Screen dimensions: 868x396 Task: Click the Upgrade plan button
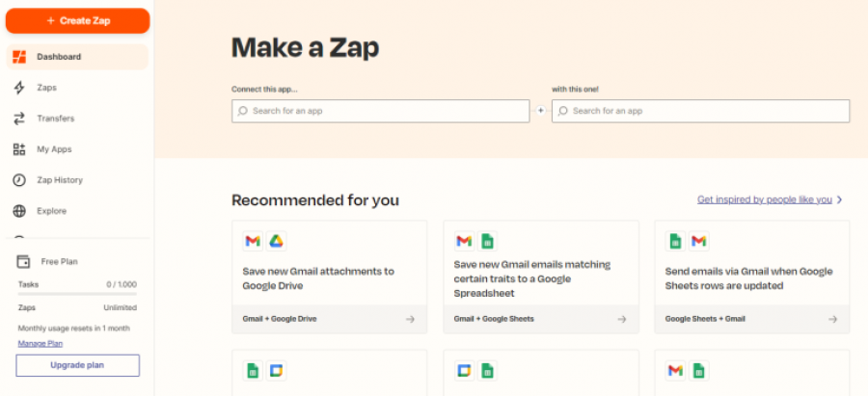tap(77, 365)
